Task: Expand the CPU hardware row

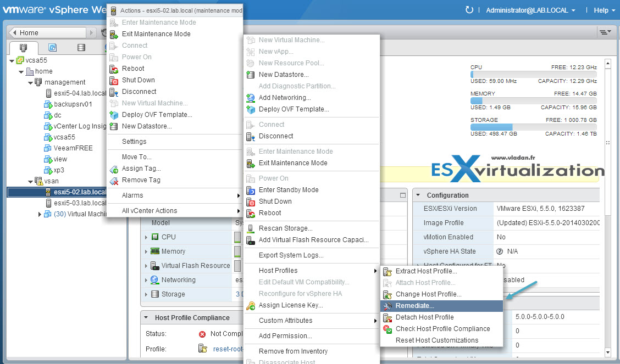Action: [146, 237]
